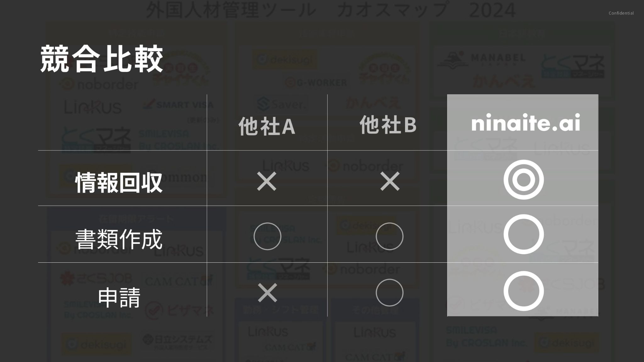Viewport: 644px width, 362px height.
Task: Click the circle for 他社A 書類作成
Action: 267,236
